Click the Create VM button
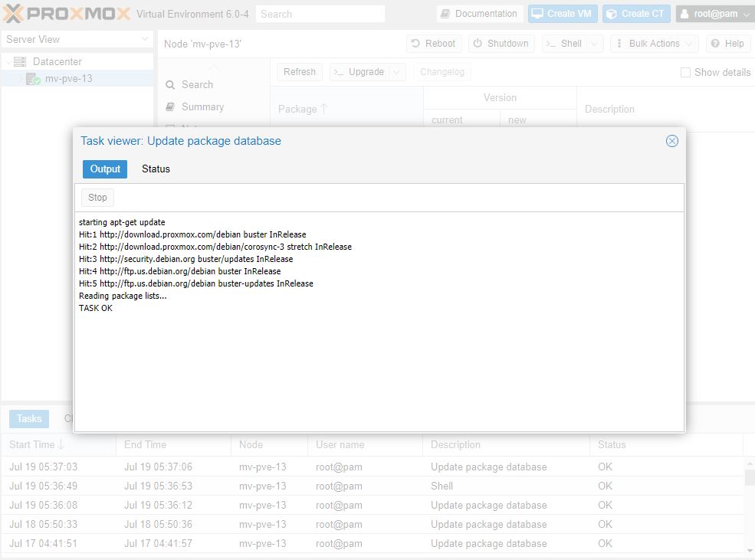 click(562, 14)
